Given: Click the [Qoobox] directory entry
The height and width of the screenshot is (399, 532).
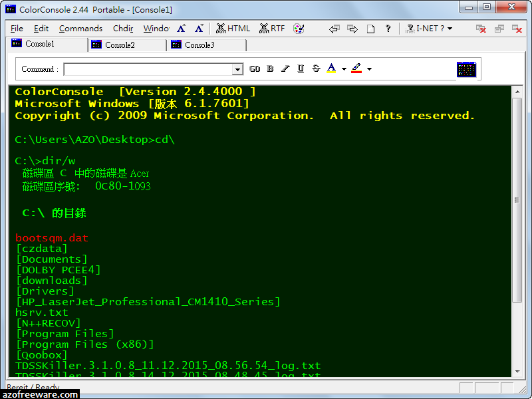Looking at the screenshot, I should (x=42, y=355).
